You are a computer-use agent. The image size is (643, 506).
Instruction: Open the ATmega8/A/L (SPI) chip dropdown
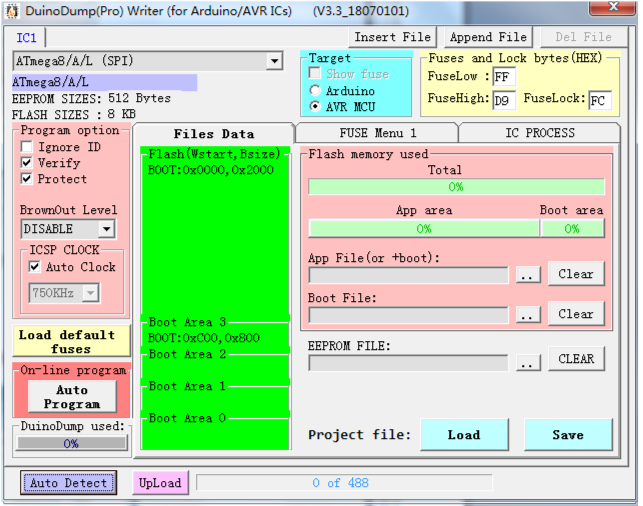(274, 61)
